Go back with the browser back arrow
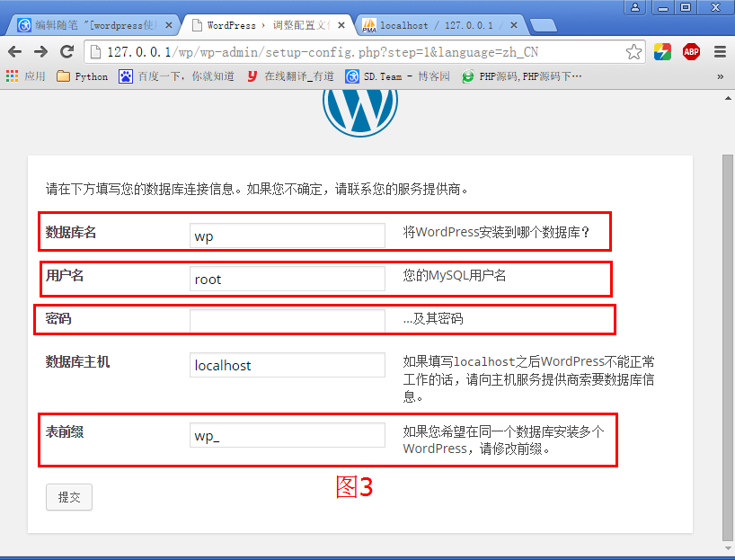The width and height of the screenshot is (735, 560). 15,51
